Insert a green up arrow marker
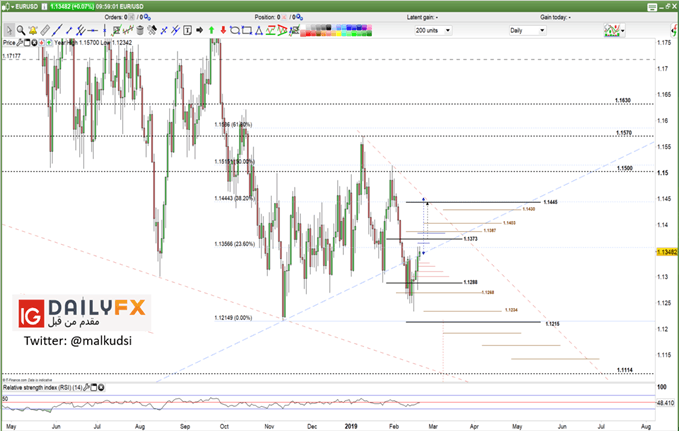 [x=211, y=30]
